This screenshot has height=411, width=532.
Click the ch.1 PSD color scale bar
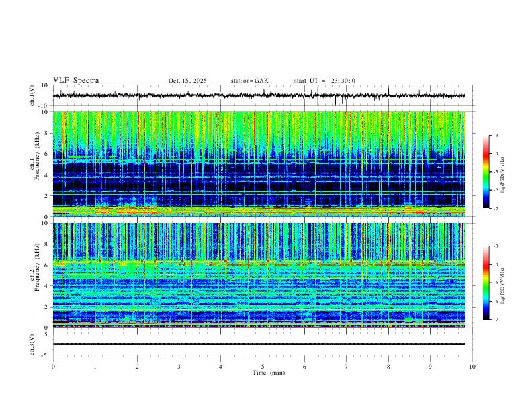point(486,172)
